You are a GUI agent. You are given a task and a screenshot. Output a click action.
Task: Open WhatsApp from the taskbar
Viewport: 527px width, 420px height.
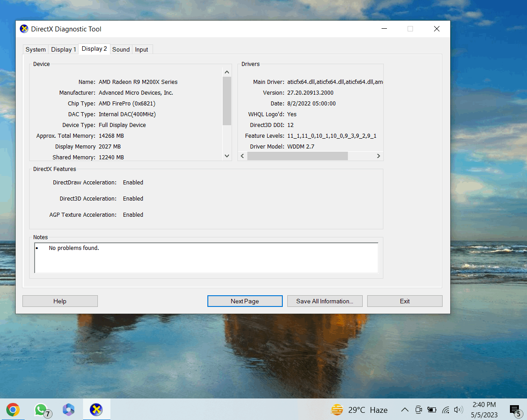tap(41, 410)
